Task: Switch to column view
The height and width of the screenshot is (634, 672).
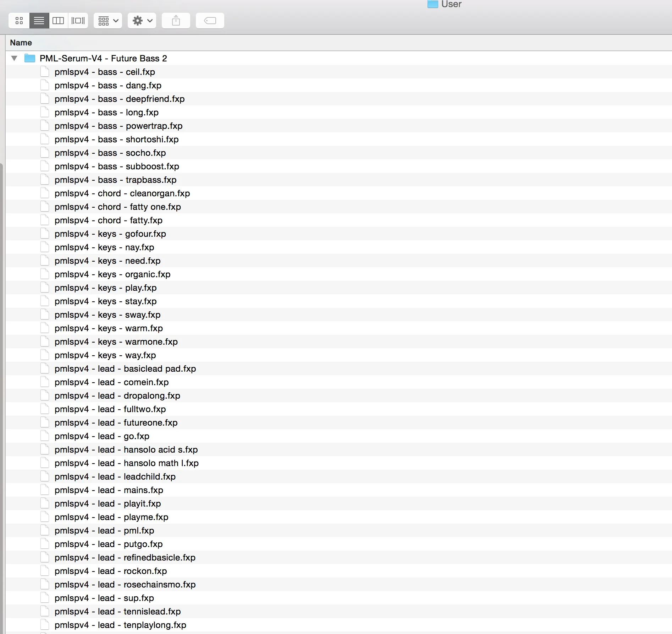Action: (x=58, y=21)
